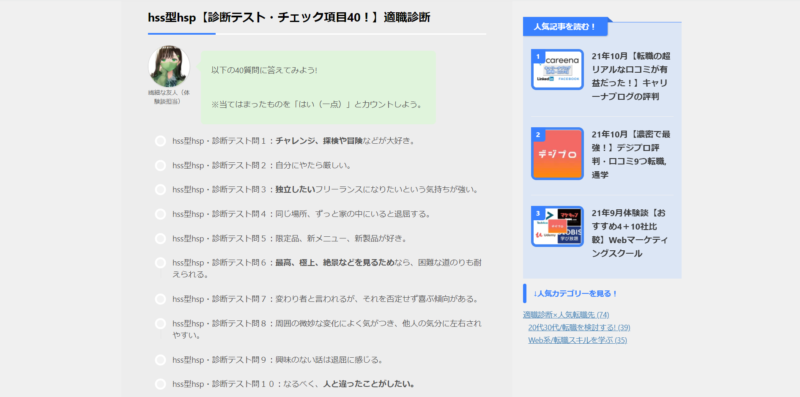Select radio button for 診断テスト問10
Viewport: 800px width, 397px height.
[x=160, y=384]
